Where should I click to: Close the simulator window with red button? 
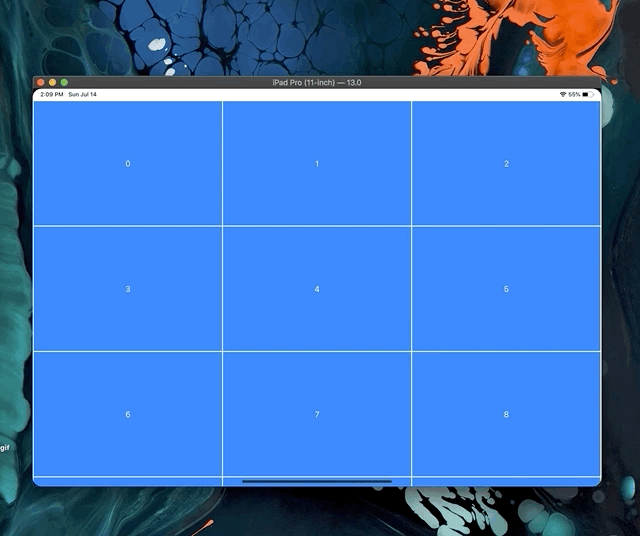pyautogui.click(x=41, y=82)
